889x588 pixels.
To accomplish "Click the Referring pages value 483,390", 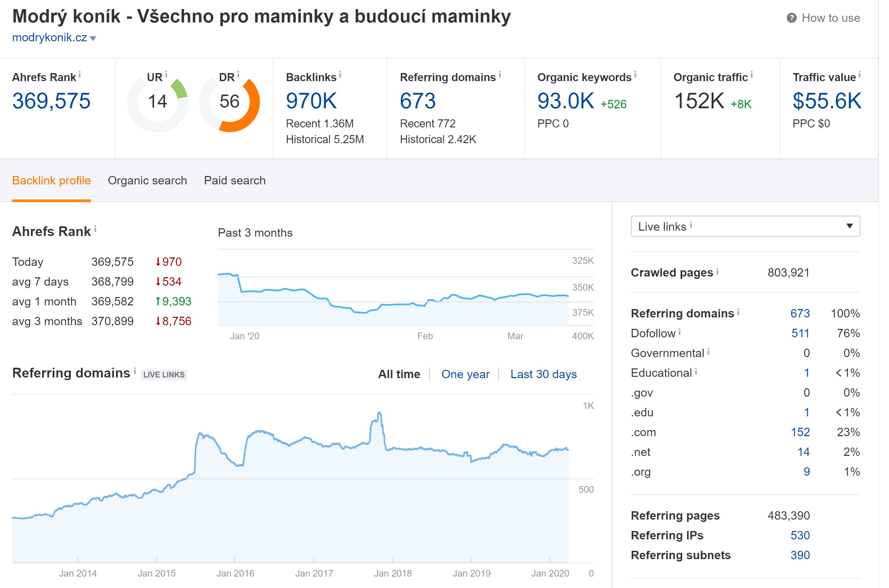I will pyautogui.click(x=788, y=516).
